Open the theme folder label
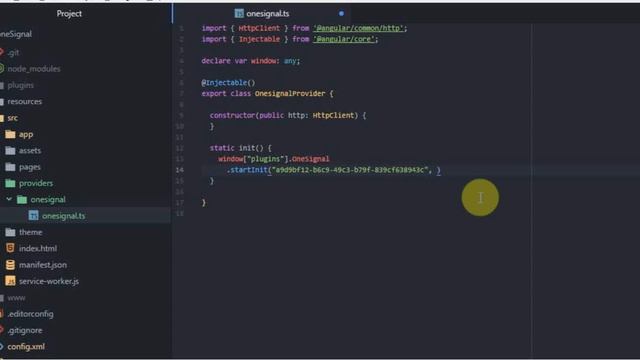The image size is (640, 360). pyautogui.click(x=30, y=232)
